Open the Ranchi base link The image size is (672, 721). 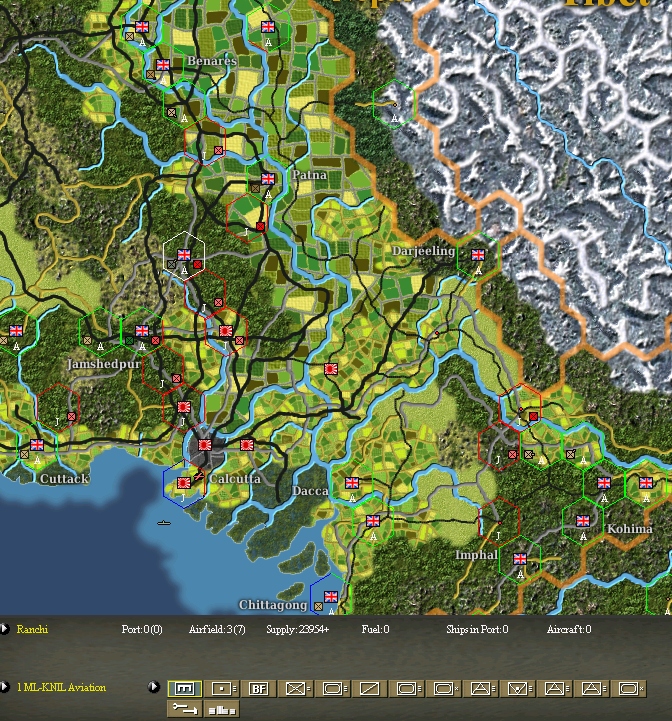click(x=32, y=629)
